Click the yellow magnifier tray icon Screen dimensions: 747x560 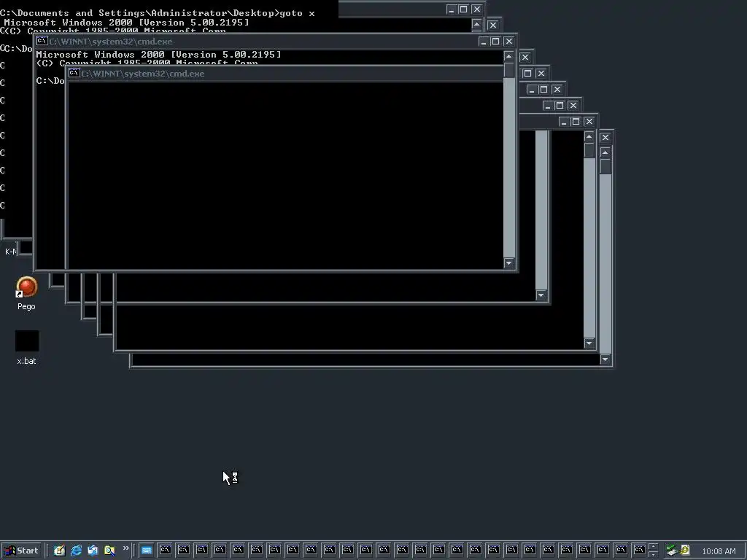[684, 551]
